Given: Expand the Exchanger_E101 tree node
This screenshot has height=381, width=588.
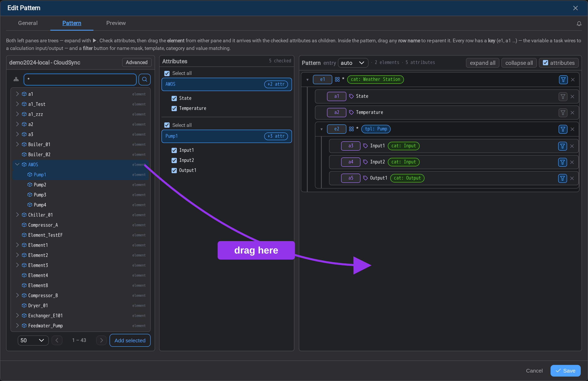Looking at the screenshot, I should 17,315.
